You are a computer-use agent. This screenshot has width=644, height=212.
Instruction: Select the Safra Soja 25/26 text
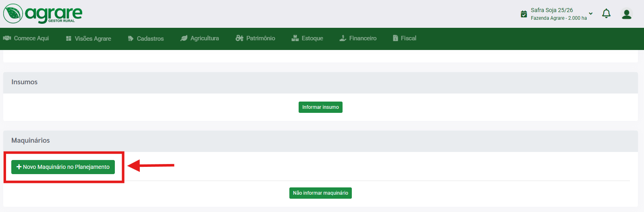(552, 10)
